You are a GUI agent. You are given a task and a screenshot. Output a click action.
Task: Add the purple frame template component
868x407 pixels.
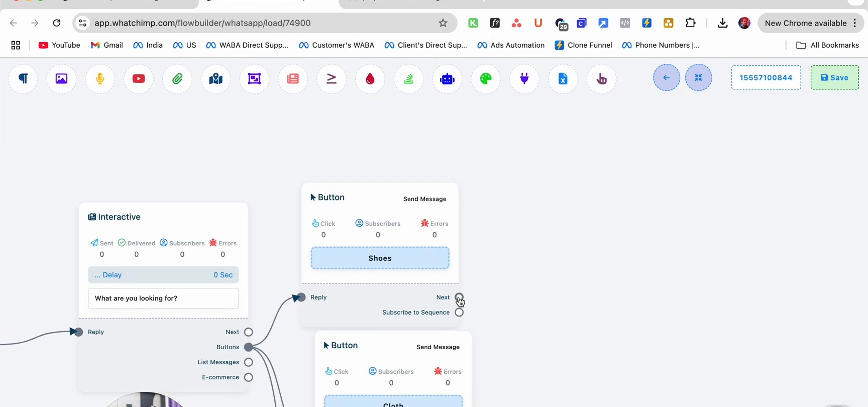(255, 78)
